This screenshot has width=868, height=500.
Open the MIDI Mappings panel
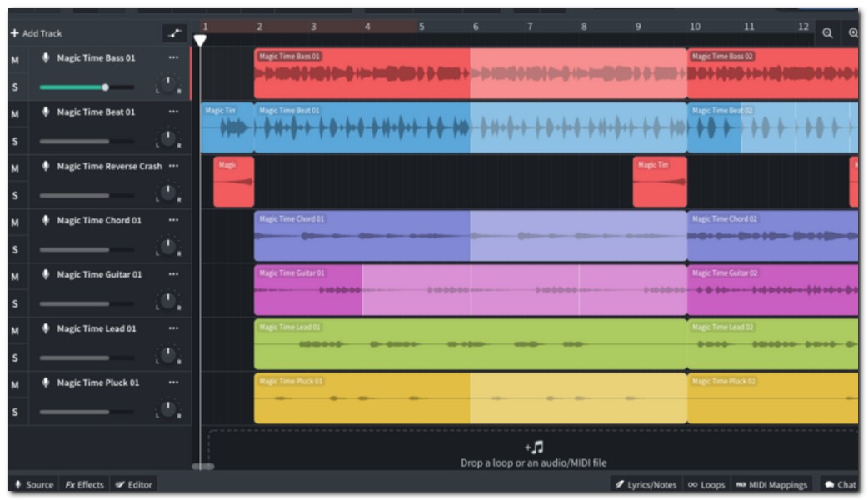[x=771, y=484]
